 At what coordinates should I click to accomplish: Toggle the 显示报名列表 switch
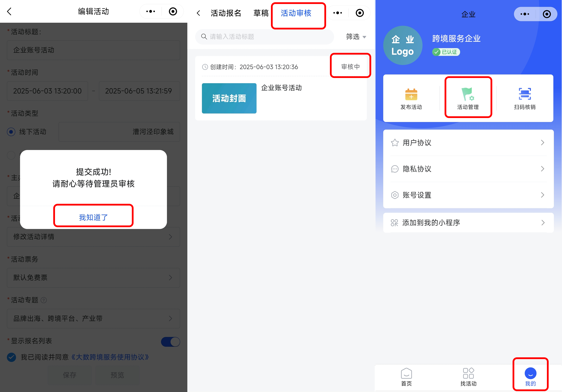170,342
